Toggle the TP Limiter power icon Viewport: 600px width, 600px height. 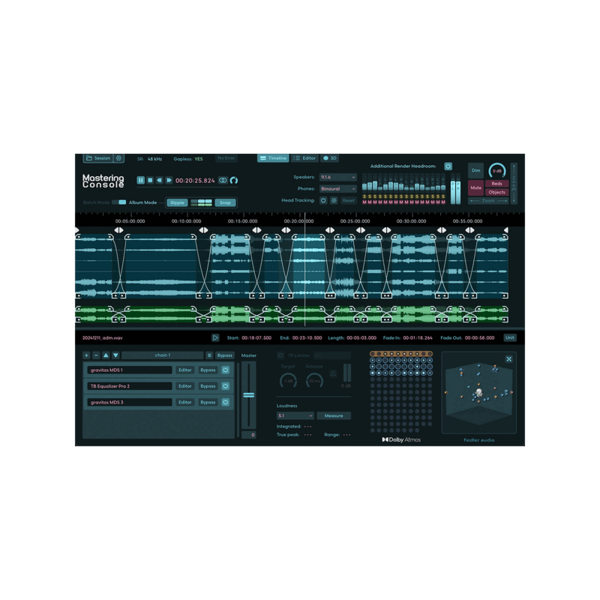coord(280,355)
